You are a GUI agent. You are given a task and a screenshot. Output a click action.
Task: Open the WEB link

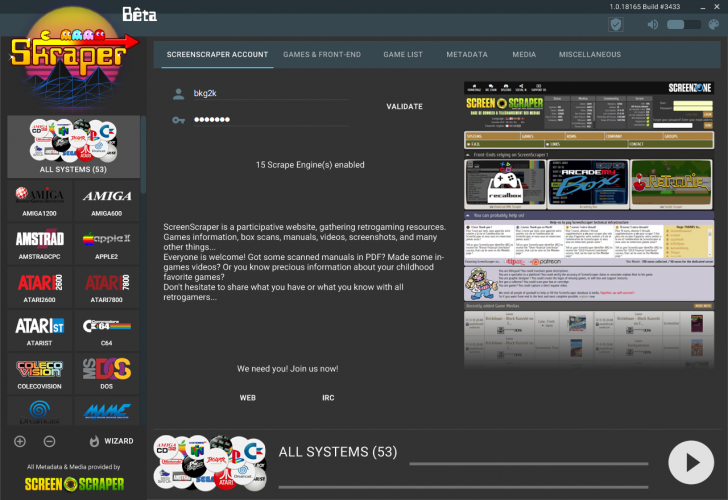click(x=247, y=398)
